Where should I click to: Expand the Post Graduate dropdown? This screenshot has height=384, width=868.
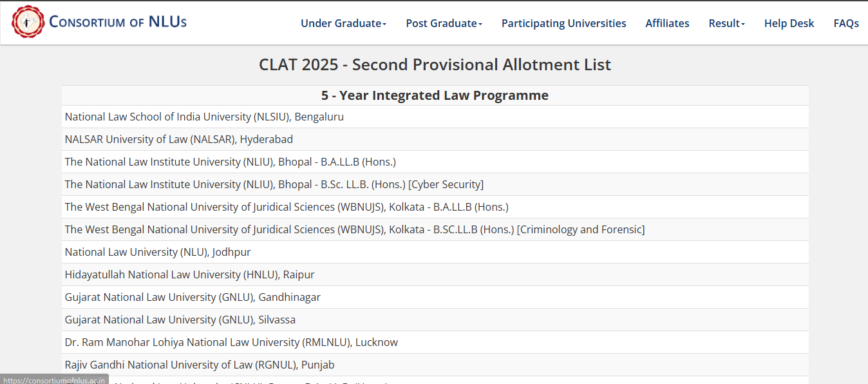pyautogui.click(x=444, y=23)
